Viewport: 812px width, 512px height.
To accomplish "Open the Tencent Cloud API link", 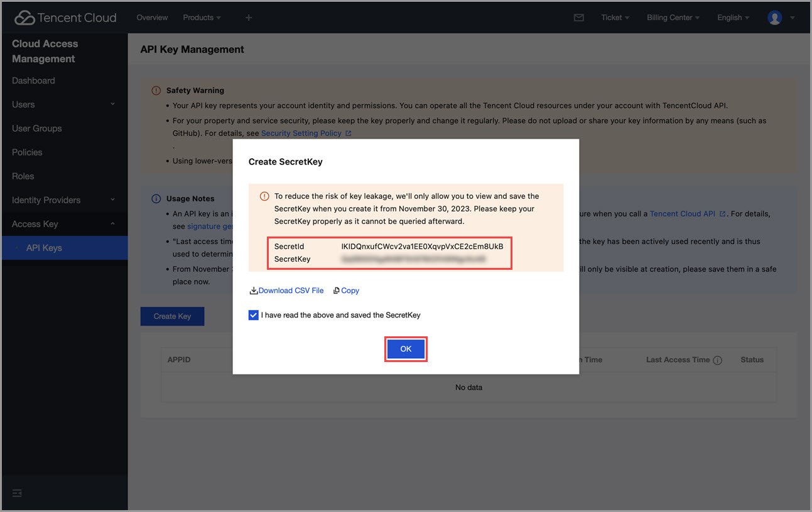I will (688, 213).
